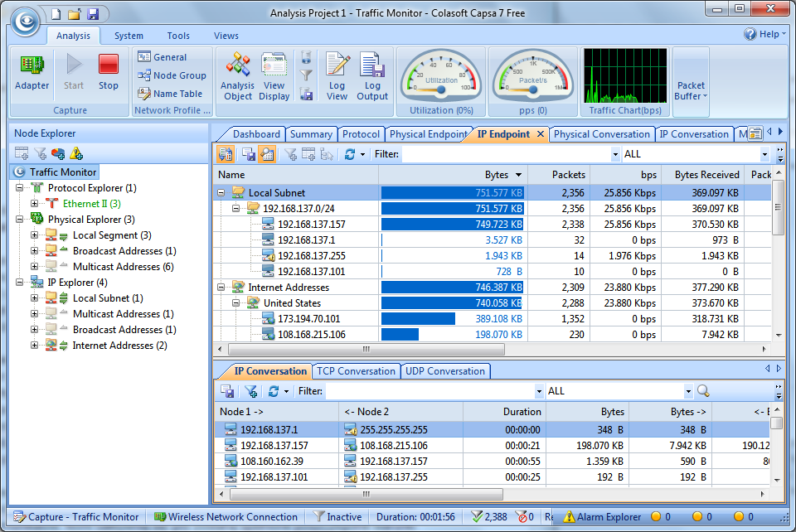796x532 pixels.
Task: Click the packets per second gauge
Action: coord(533,75)
